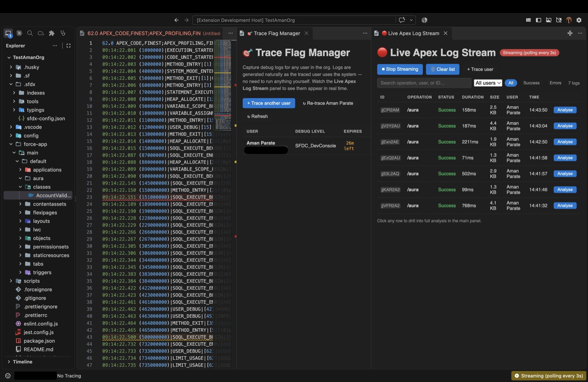Image resolution: width=588 pixels, height=382 pixels.
Task: Click the Clear list button
Action: [x=442, y=69]
